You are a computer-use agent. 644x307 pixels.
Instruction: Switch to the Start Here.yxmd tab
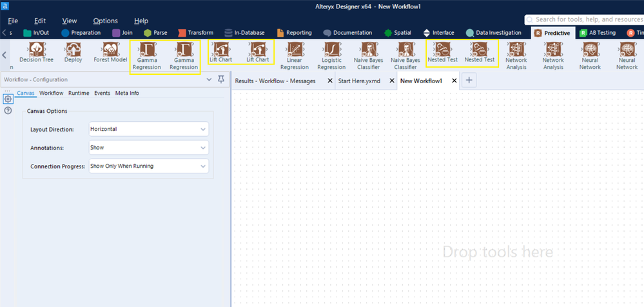point(358,81)
